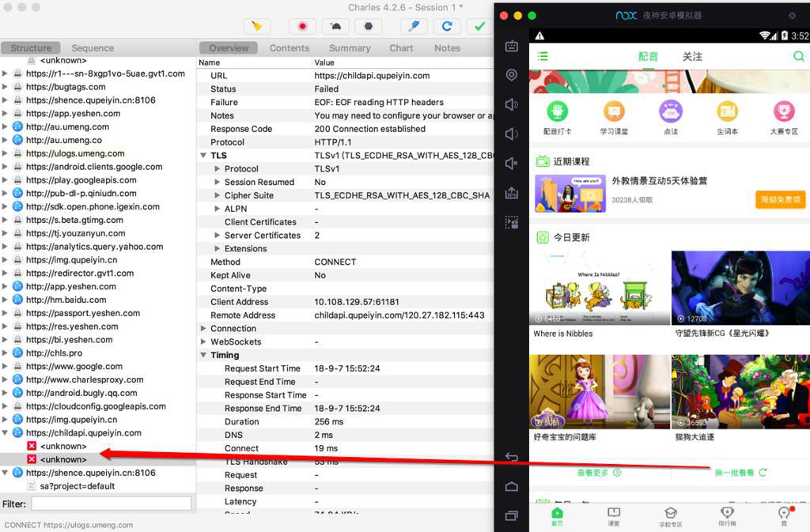Select http://hm.baidu.com host row

pos(66,300)
